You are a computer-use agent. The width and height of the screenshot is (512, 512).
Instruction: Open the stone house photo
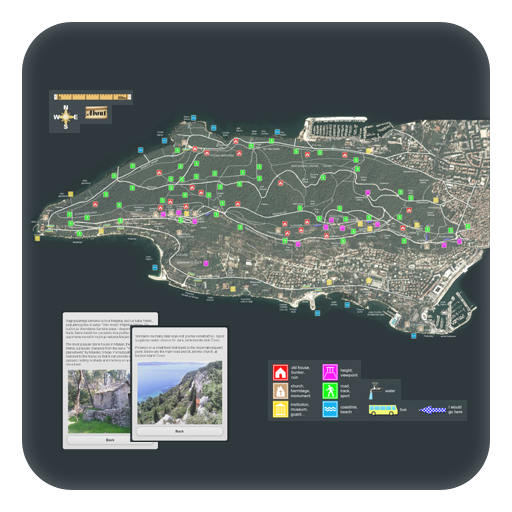coord(99,401)
